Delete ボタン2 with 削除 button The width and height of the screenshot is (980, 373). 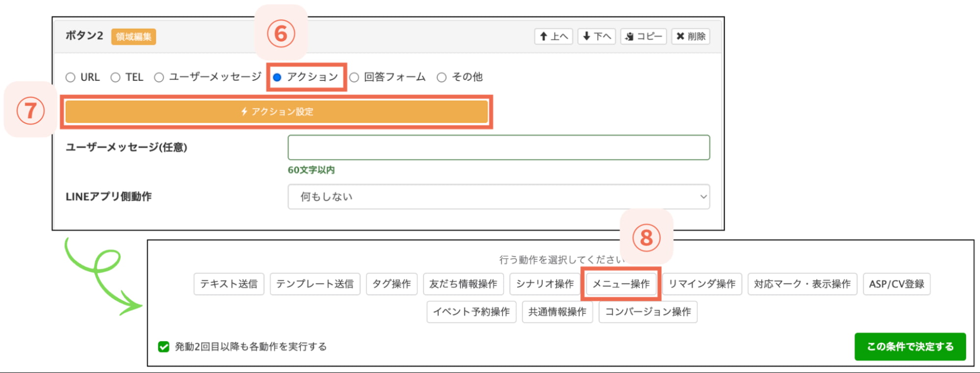[691, 36]
